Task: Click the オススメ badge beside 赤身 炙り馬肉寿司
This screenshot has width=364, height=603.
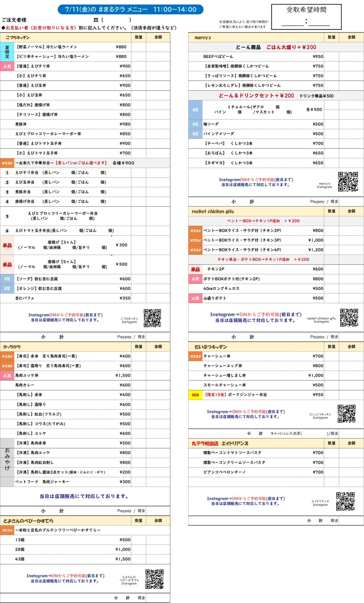Action: point(7,356)
